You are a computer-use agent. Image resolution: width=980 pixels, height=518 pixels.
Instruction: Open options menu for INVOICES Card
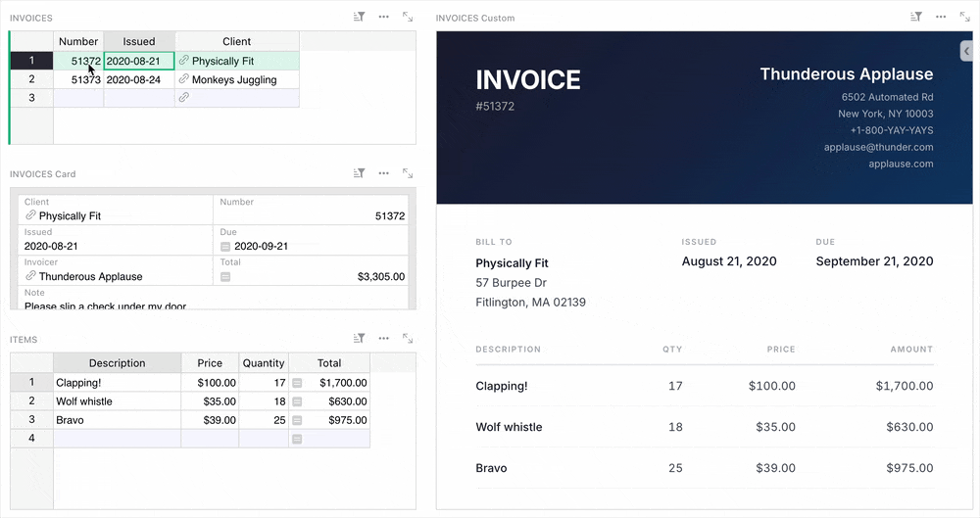tap(383, 173)
